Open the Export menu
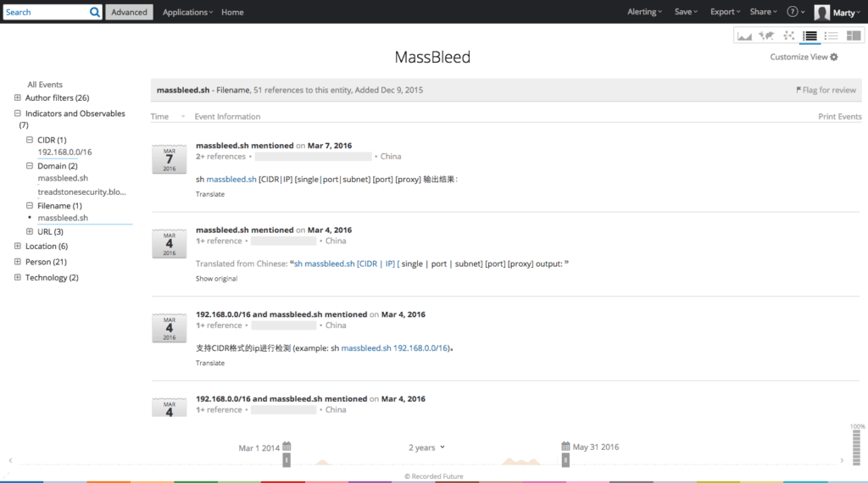Viewport: 868px width, 483px height. point(725,12)
